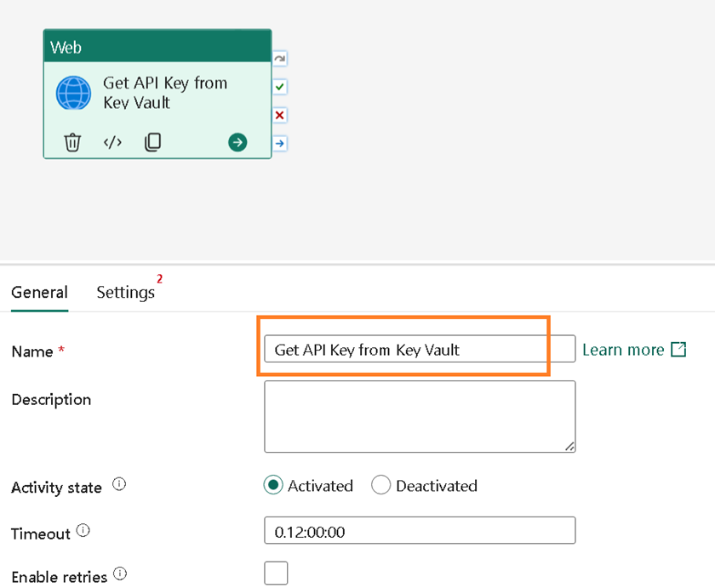Check the Enable retries checkbox

click(x=276, y=573)
